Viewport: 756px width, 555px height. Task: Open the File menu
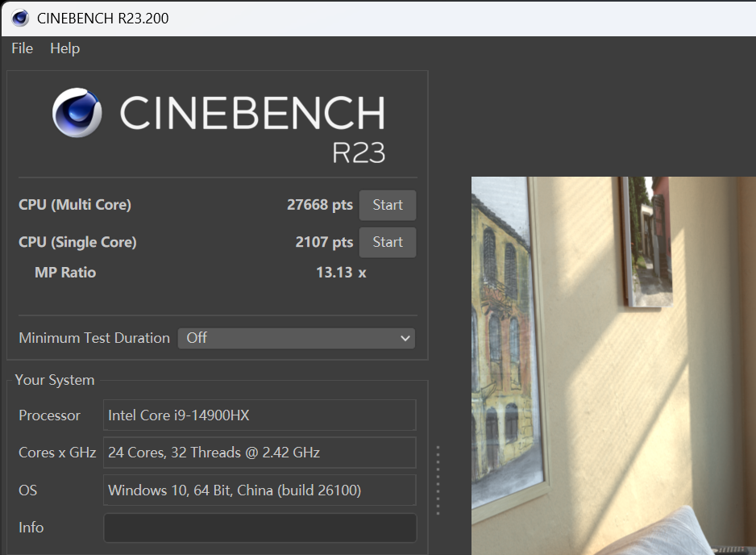coord(23,48)
